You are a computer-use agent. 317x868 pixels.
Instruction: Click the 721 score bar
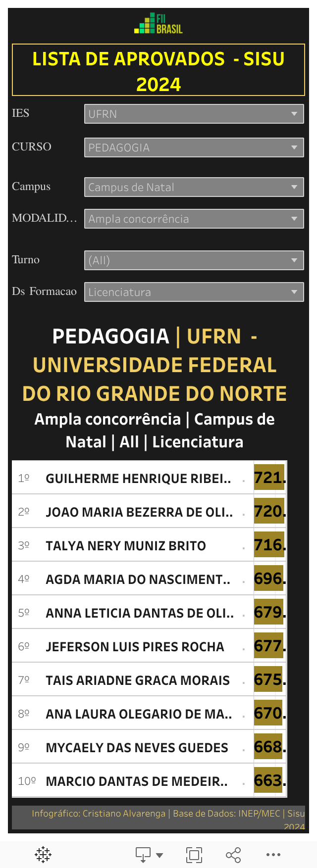click(x=269, y=478)
